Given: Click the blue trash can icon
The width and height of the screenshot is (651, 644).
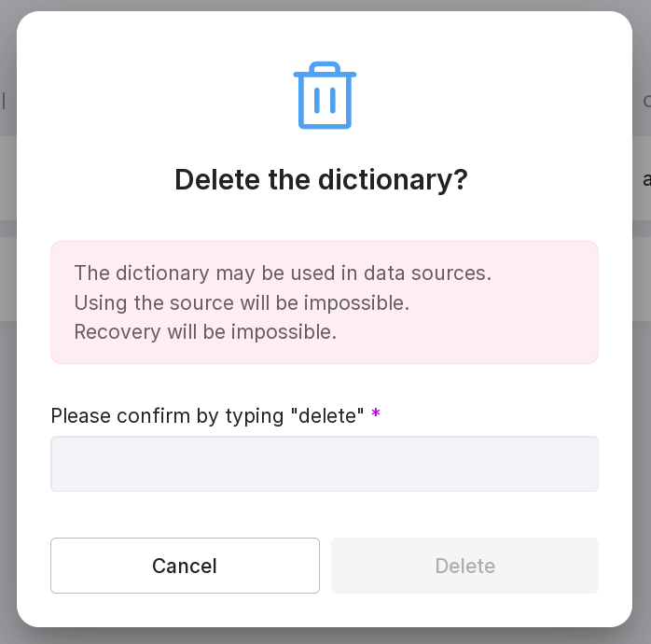Looking at the screenshot, I should pyautogui.click(x=325, y=96).
